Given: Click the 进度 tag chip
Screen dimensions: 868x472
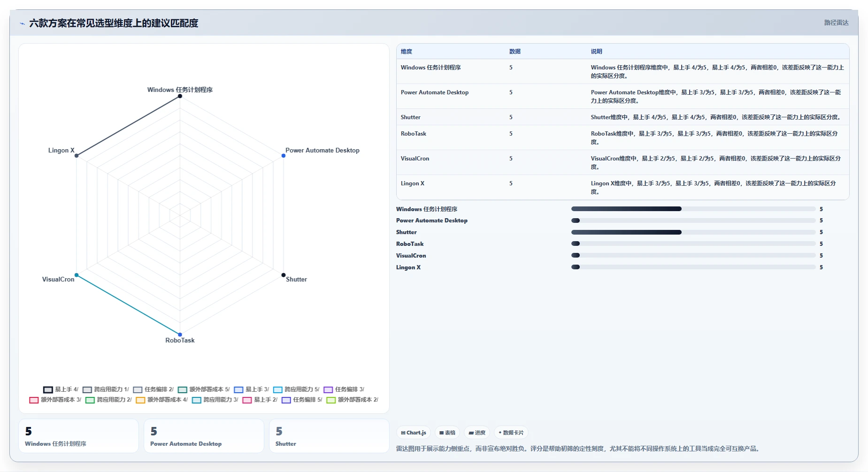Looking at the screenshot, I should [477, 433].
